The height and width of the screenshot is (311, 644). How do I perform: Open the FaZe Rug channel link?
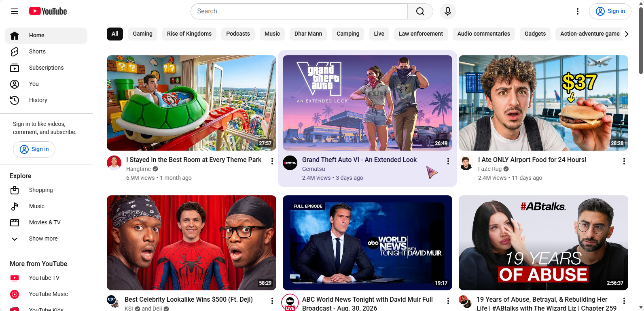(490, 169)
